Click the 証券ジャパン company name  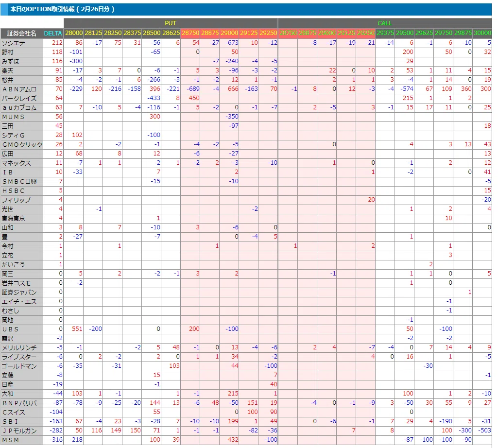coord(19,293)
